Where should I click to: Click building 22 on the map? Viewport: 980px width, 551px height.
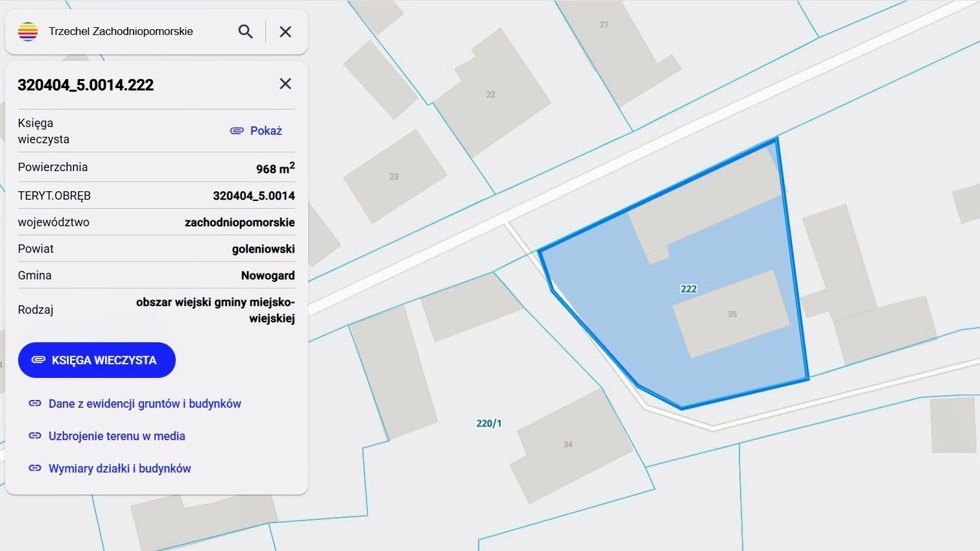click(x=491, y=94)
